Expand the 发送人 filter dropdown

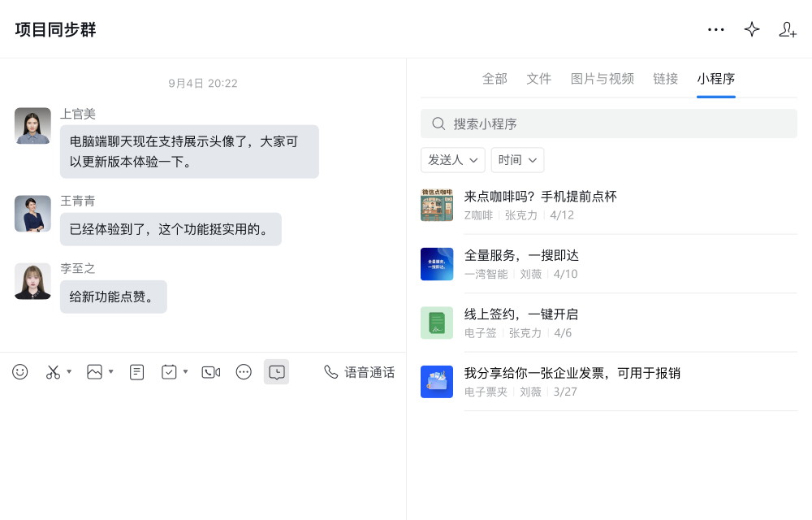[452, 160]
